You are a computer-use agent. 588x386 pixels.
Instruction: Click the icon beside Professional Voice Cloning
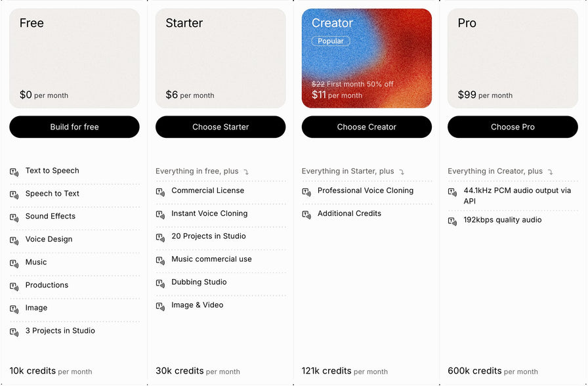click(306, 192)
